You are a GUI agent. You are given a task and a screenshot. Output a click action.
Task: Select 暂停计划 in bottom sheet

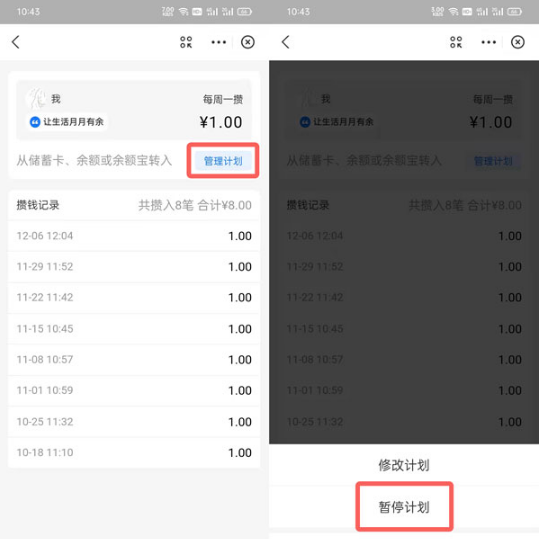pyautogui.click(x=404, y=507)
